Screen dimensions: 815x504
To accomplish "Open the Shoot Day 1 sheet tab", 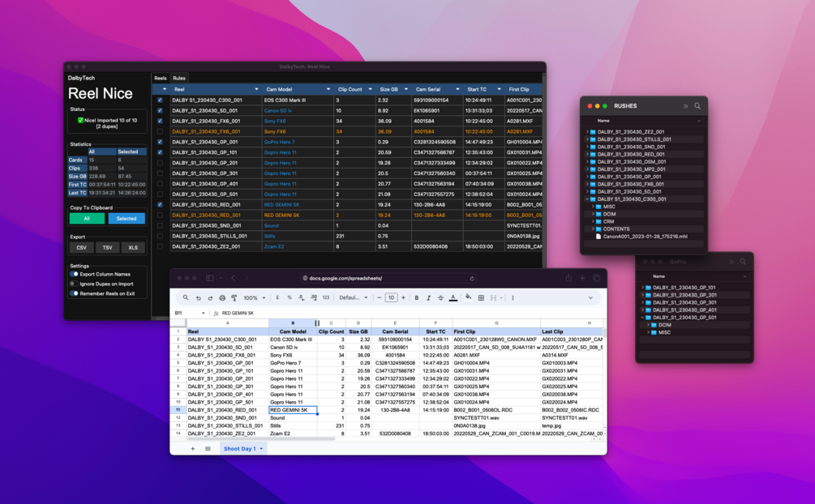I will click(242, 448).
